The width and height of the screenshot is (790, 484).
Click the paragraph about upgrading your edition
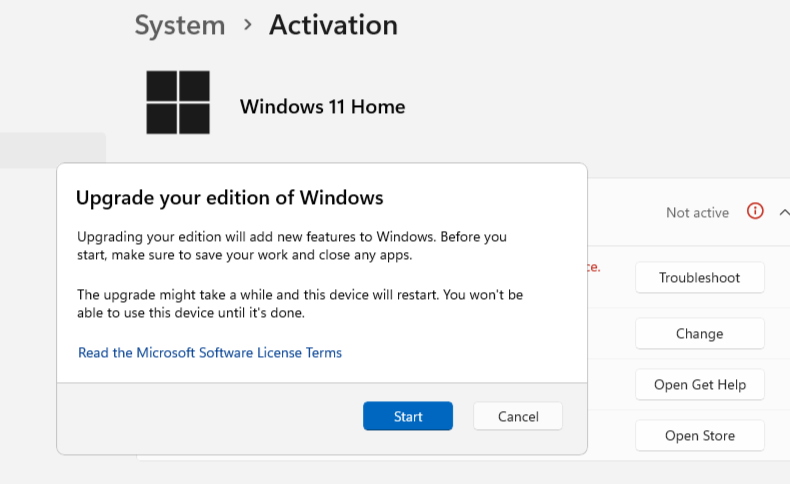(x=292, y=246)
